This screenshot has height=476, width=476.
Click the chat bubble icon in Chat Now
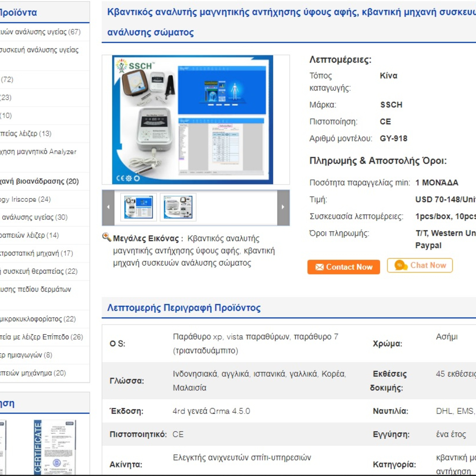pyautogui.click(x=400, y=265)
